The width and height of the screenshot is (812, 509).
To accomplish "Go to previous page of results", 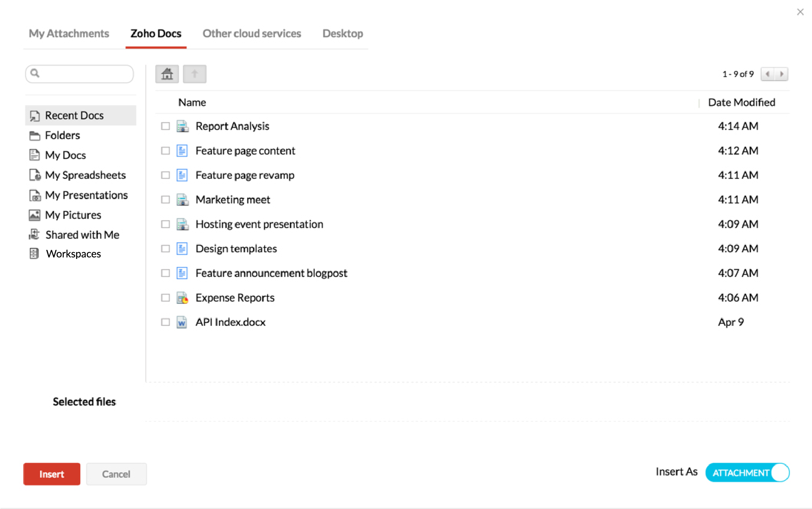I will coord(768,74).
